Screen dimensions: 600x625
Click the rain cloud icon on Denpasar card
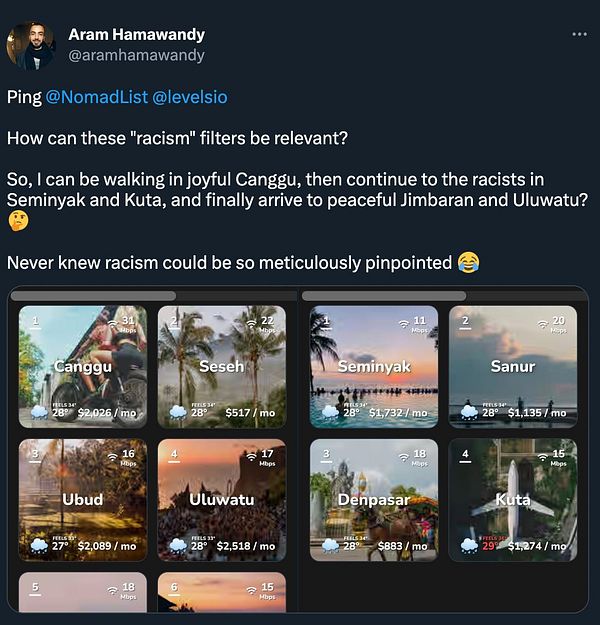[329, 545]
